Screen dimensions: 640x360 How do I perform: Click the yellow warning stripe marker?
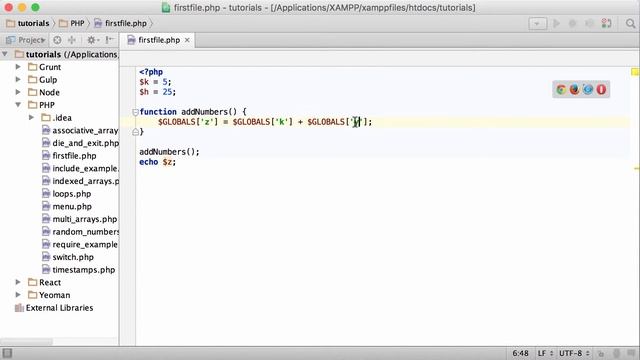637,168
